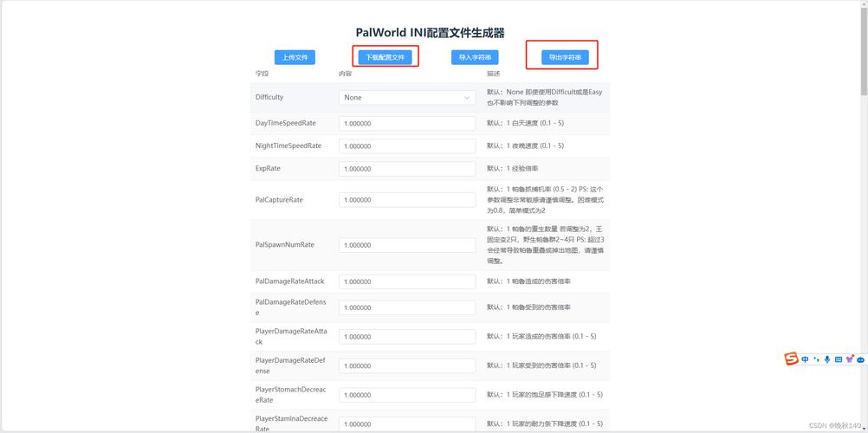This screenshot has height=433, width=868.
Task: Click the description '默认：1 经验倍率'
Action: coord(513,168)
